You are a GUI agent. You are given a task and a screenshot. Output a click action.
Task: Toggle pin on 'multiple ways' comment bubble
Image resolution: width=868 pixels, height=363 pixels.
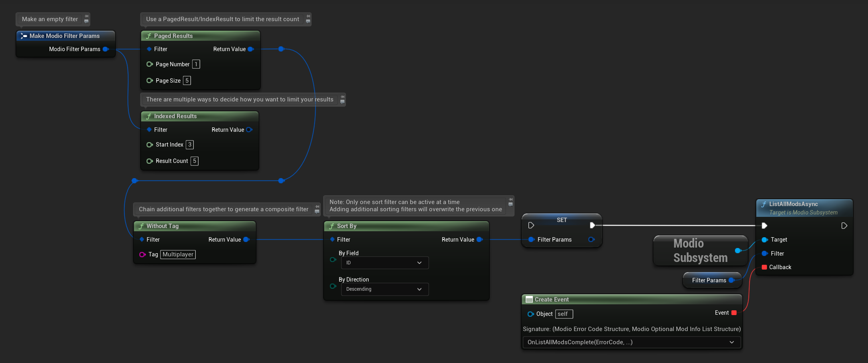342,97
